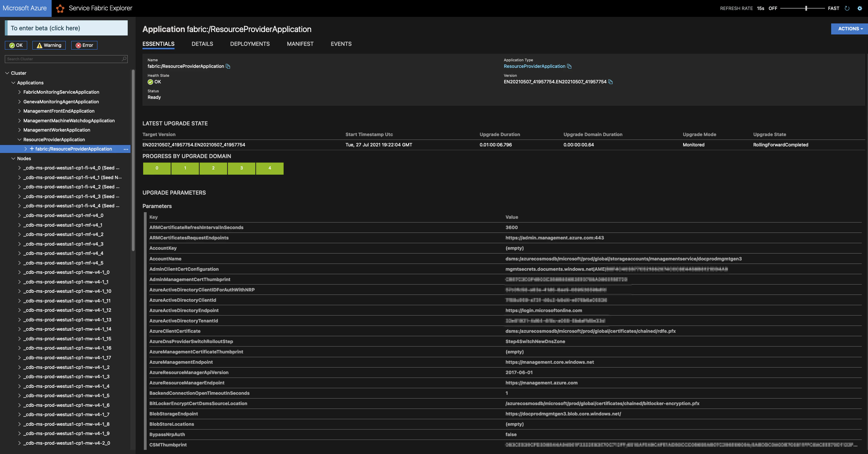Collapse ResourceProviderApplication tree node

click(20, 140)
